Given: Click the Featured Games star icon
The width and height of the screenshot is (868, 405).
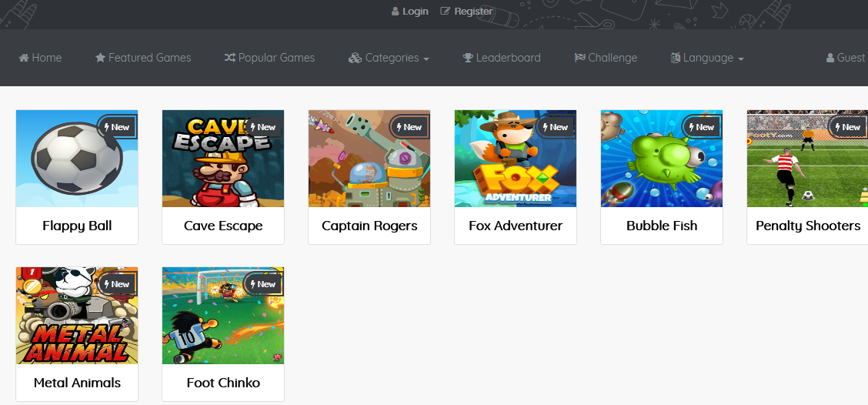Looking at the screenshot, I should click(x=100, y=58).
